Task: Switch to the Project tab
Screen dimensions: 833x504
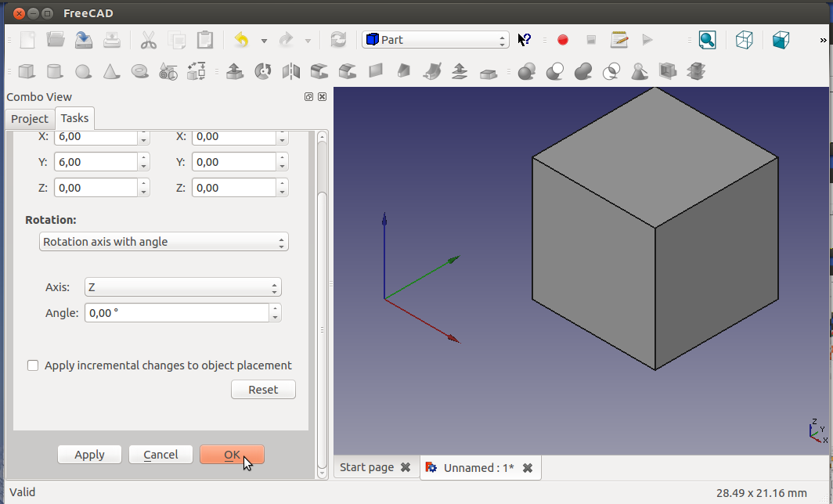Action: (x=30, y=119)
